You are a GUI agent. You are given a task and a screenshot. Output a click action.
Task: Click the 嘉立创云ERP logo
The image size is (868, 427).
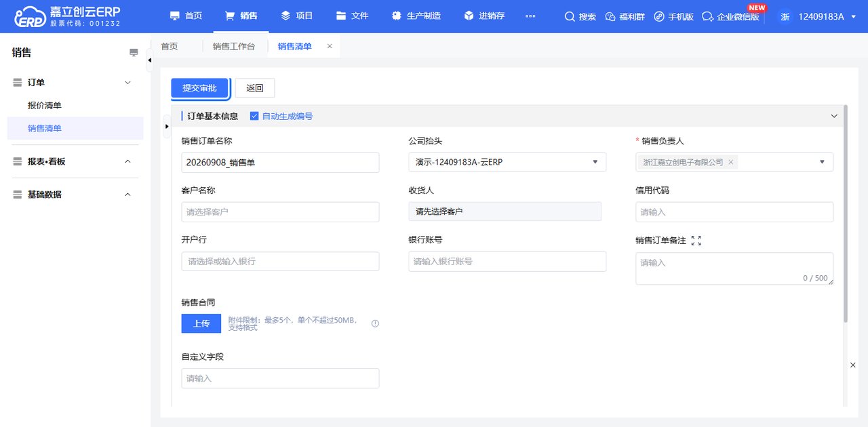click(x=68, y=16)
